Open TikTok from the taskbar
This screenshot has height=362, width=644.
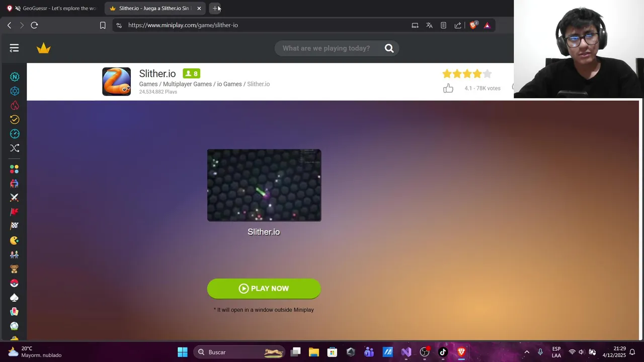443,352
